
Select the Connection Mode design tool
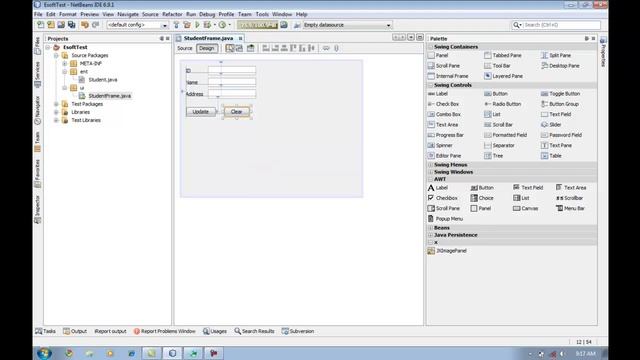239,48
